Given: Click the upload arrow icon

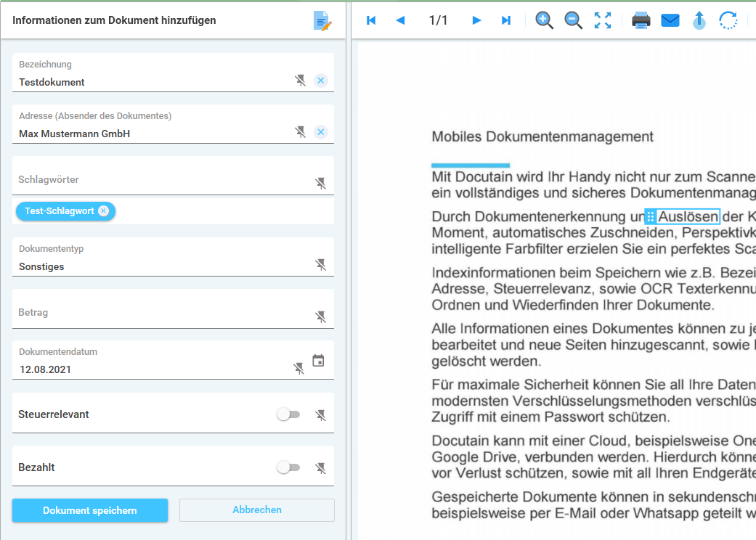Looking at the screenshot, I should (x=699, y=20).
